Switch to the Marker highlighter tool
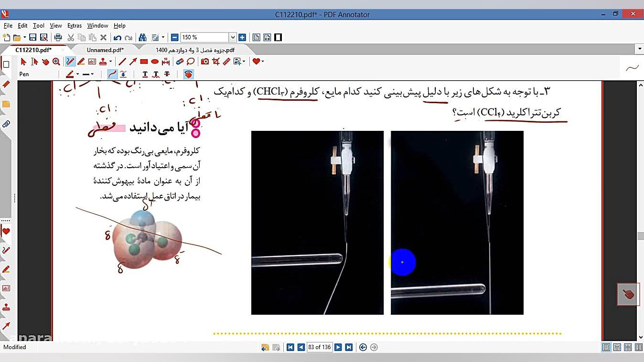 pyautogui.click(x=81, y=62)
